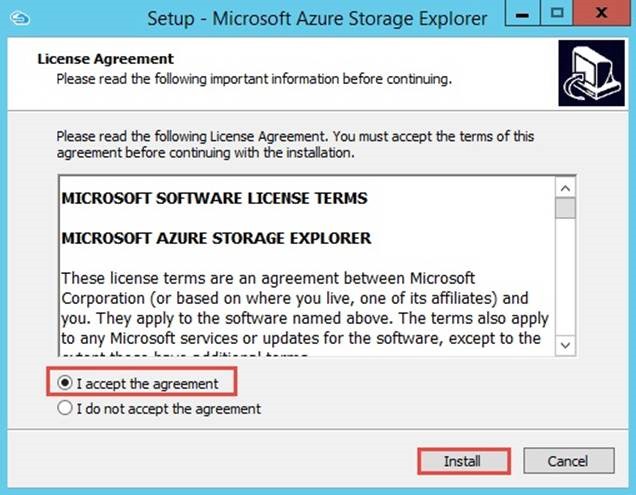
Task: Click the scrollbar track below the thumb
Action: (x=565, y=277)
